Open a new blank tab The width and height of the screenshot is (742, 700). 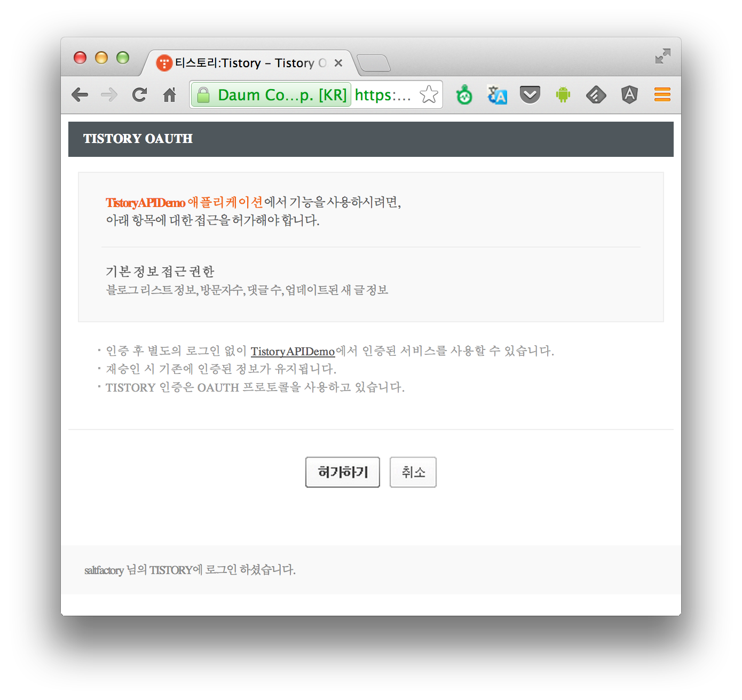tap(374, 63)
